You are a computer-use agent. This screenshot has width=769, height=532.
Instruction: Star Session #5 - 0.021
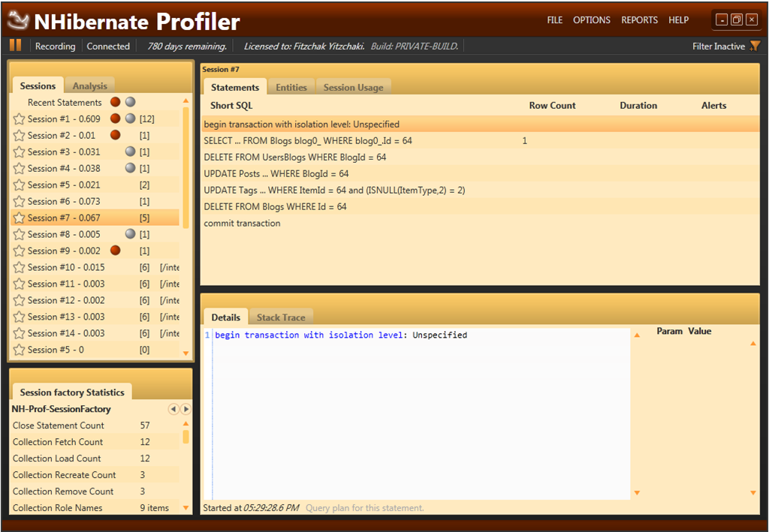coord(19,185)
